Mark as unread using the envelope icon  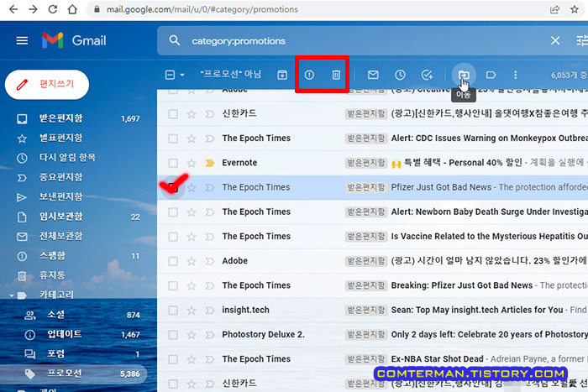[373, 75]
